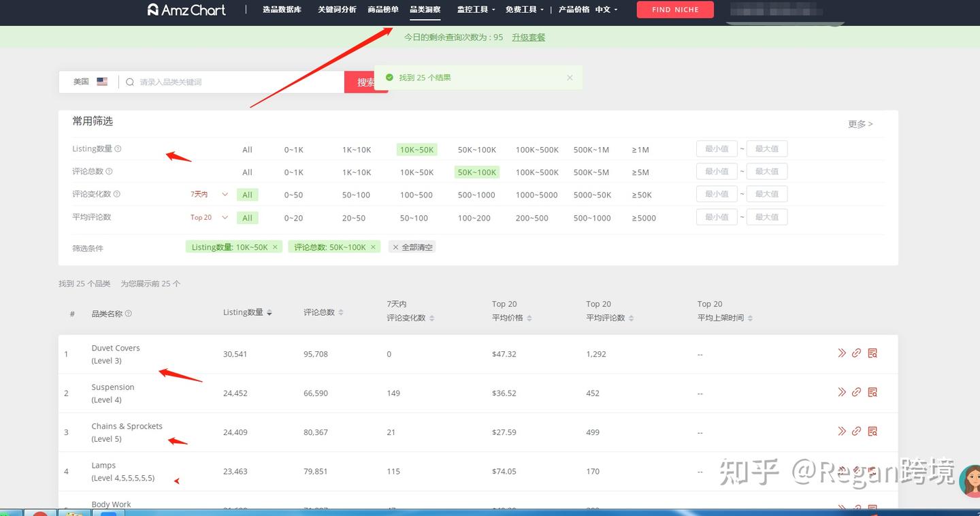The image size is (980, 516).
Task: Select 平均评论数 range 500~1000
Action: pos(592,218)
